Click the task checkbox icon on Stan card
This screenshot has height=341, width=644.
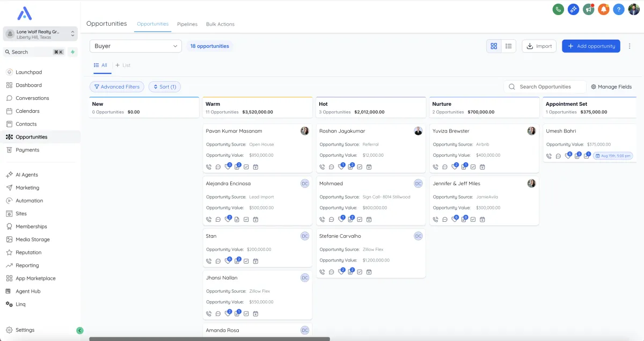(246, 262)
